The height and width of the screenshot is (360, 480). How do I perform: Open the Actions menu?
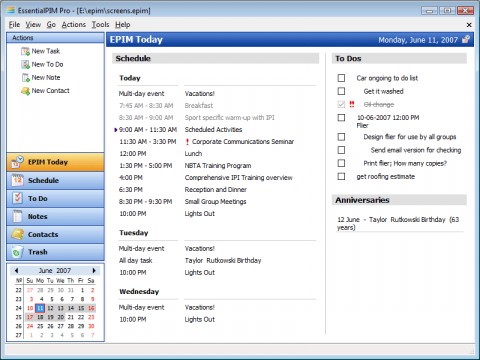pos(74,25)
